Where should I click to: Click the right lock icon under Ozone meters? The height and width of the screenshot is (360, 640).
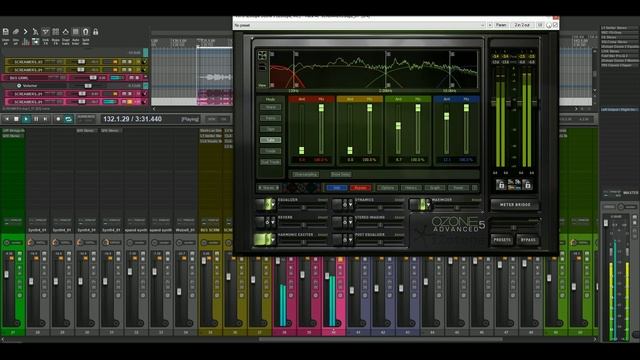coord(527,185)
